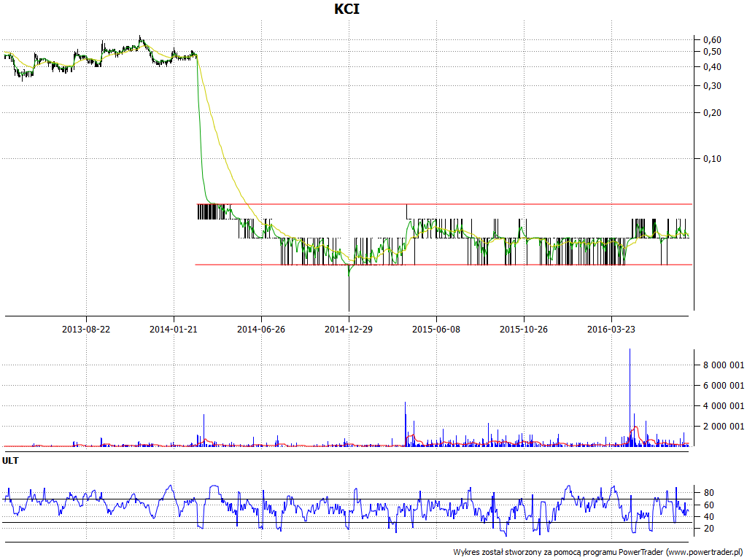Click the ULT axis value 80
This screenshot has height=560, width=747.
click(x=709, y=493)
